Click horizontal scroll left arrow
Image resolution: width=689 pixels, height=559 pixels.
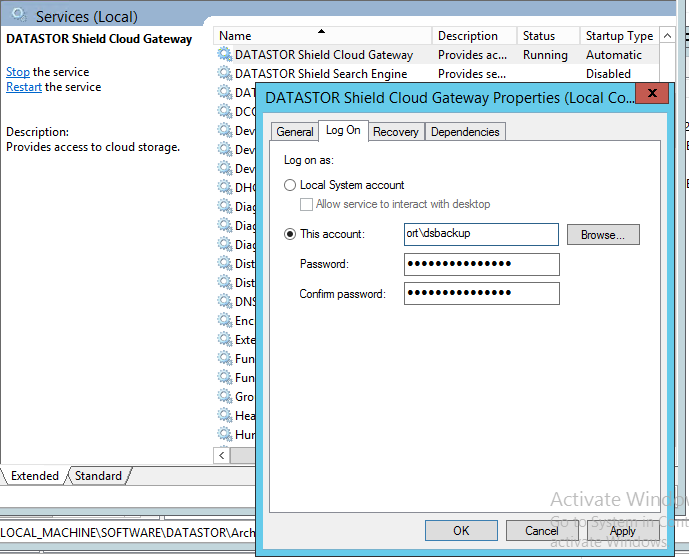221,455
